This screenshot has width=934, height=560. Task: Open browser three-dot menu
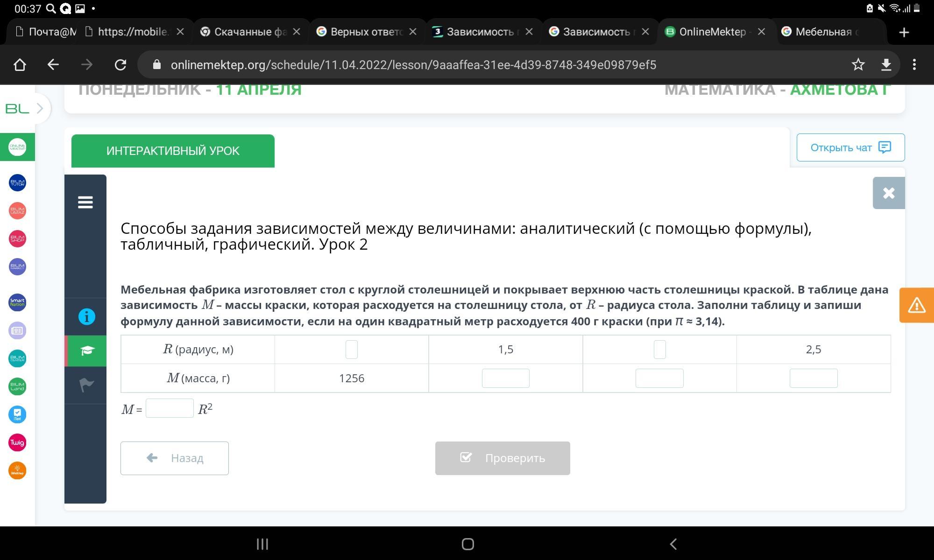click(x=914, y=64)
